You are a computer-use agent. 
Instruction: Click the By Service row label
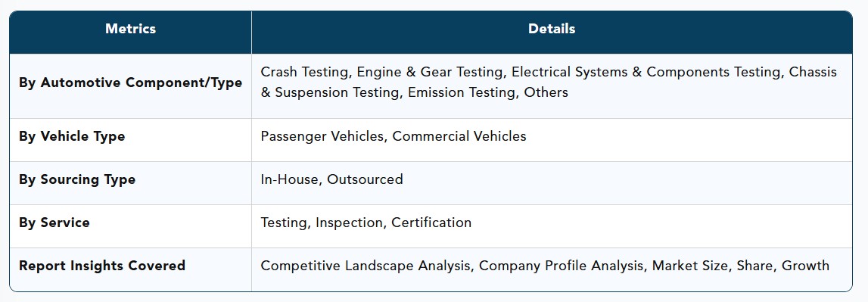[54, 223]
